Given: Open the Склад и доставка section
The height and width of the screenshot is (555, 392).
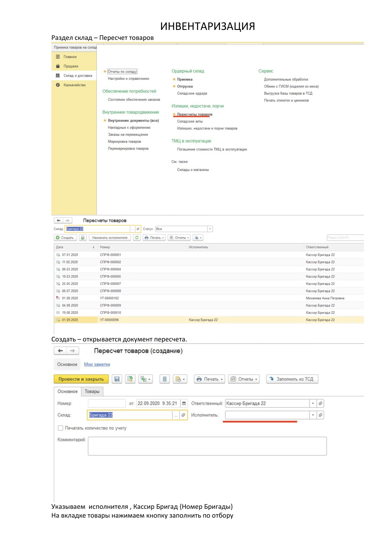Looking at the screenshot, I should coord(74,76).
